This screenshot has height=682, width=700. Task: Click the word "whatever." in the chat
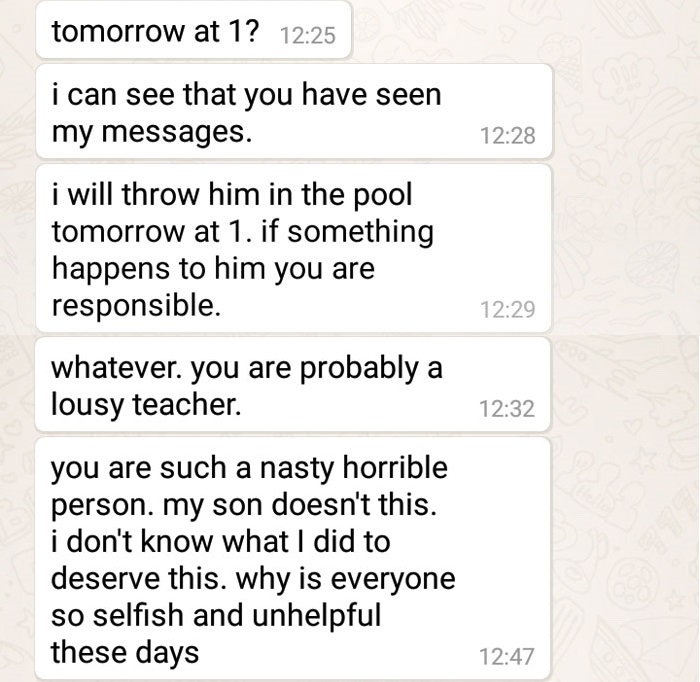click(x=117, y=368)
